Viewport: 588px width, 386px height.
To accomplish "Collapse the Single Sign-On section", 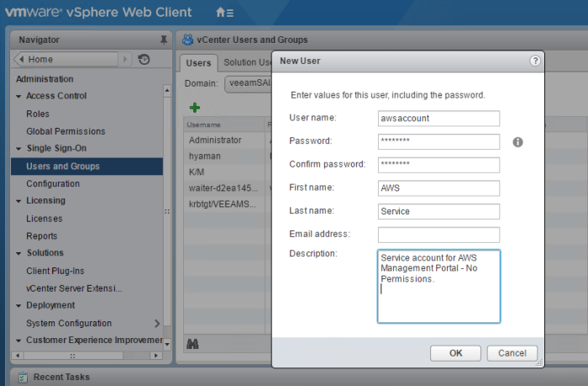I will (18, 149).
